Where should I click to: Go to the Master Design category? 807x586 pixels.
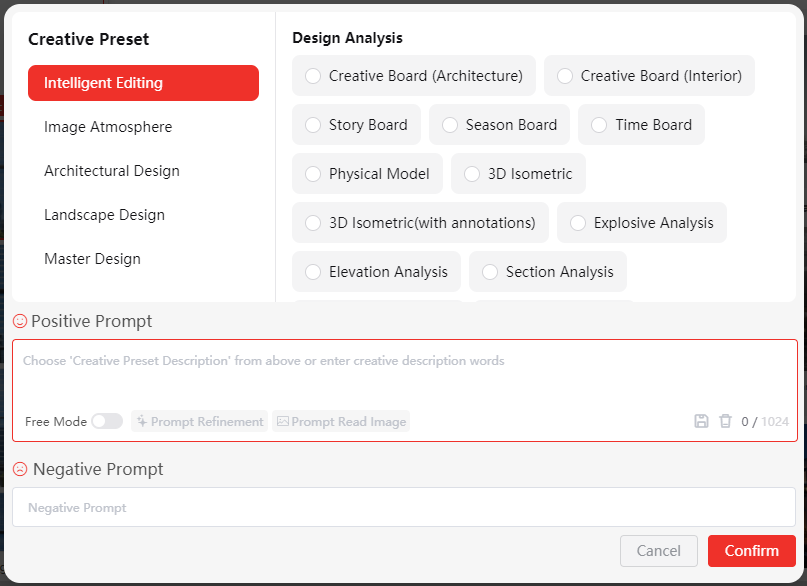[92, 259]
